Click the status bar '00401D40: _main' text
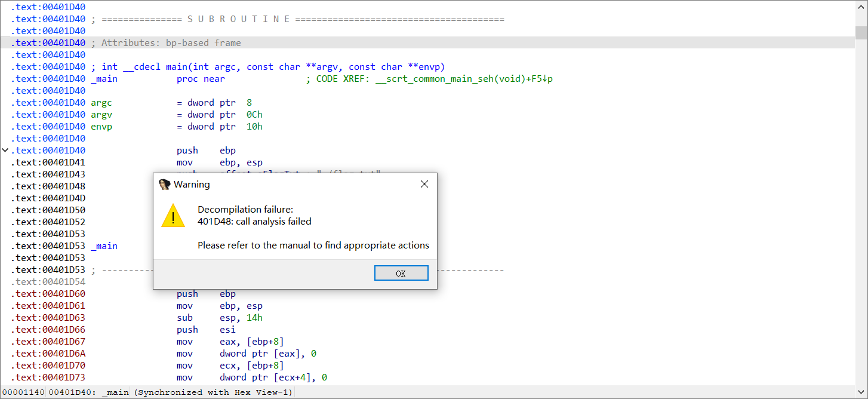The height and width of the screenshot is (399, 868). (88, 392)
